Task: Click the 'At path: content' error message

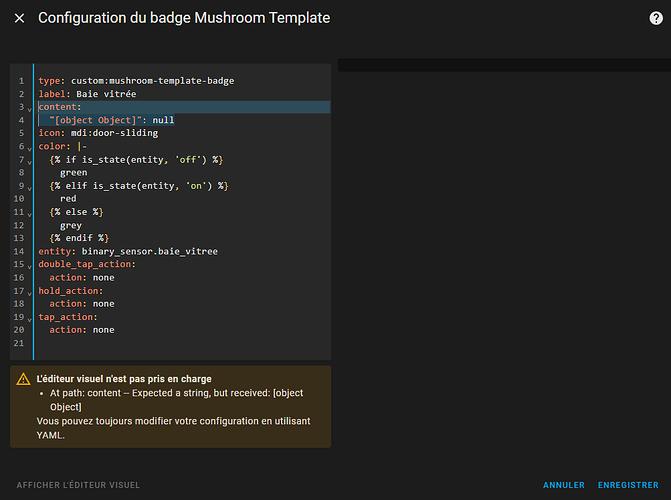Action: [x=176, y=400]
